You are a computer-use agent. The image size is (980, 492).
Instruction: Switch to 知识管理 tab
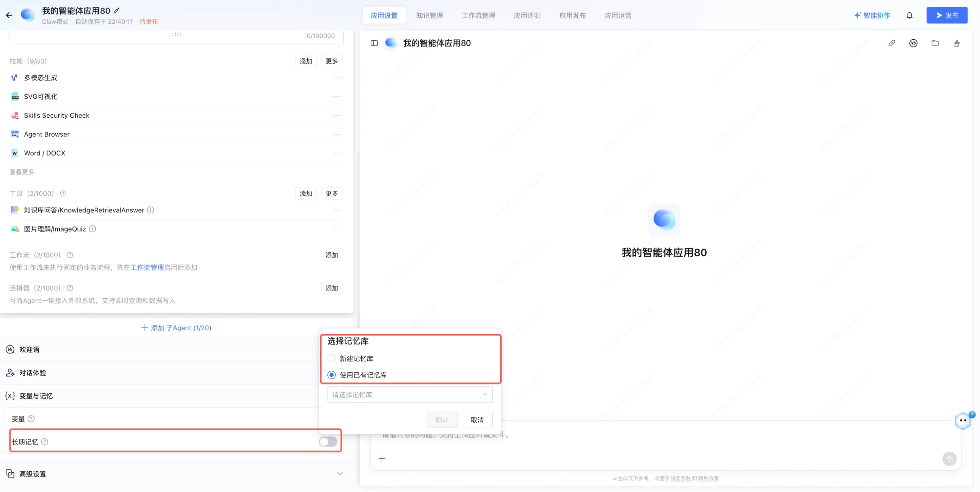click(429, 15)
